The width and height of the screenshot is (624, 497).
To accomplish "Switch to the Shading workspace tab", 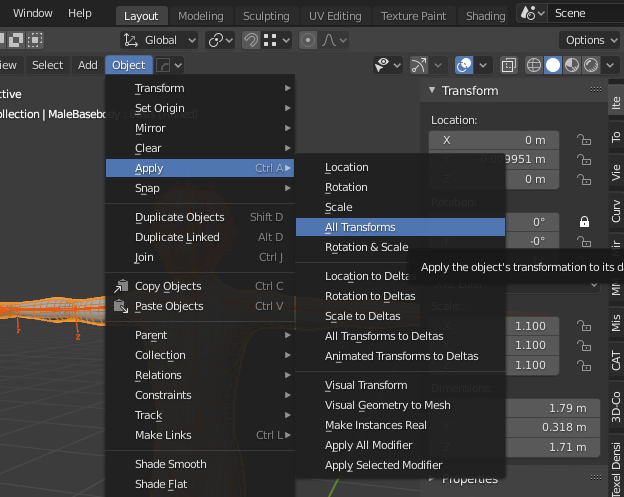I will point(486,16).
